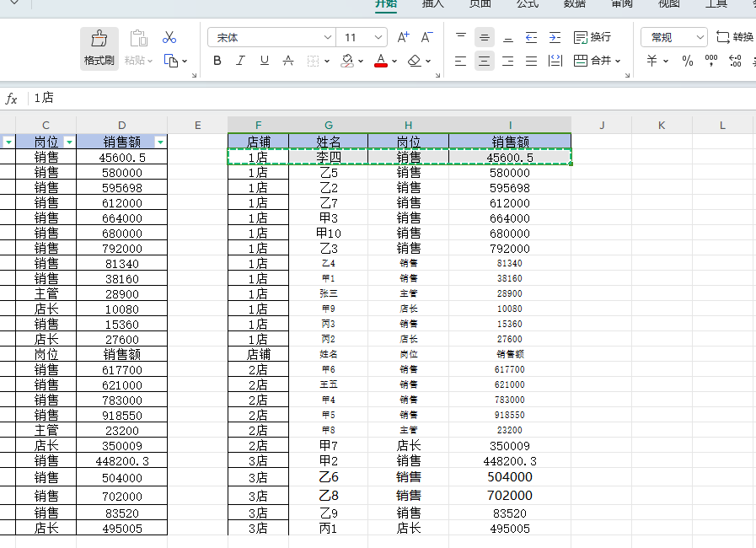The image size is (756, 548).
Task: Decrease indent in the cell
Action: coord(531,38)
